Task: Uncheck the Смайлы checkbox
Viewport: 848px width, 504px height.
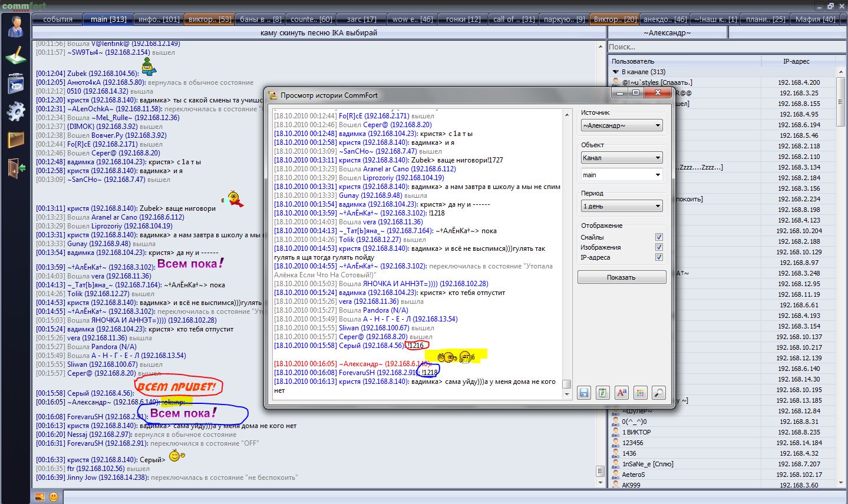Action: pyautogui.click(x=659, y=237)
